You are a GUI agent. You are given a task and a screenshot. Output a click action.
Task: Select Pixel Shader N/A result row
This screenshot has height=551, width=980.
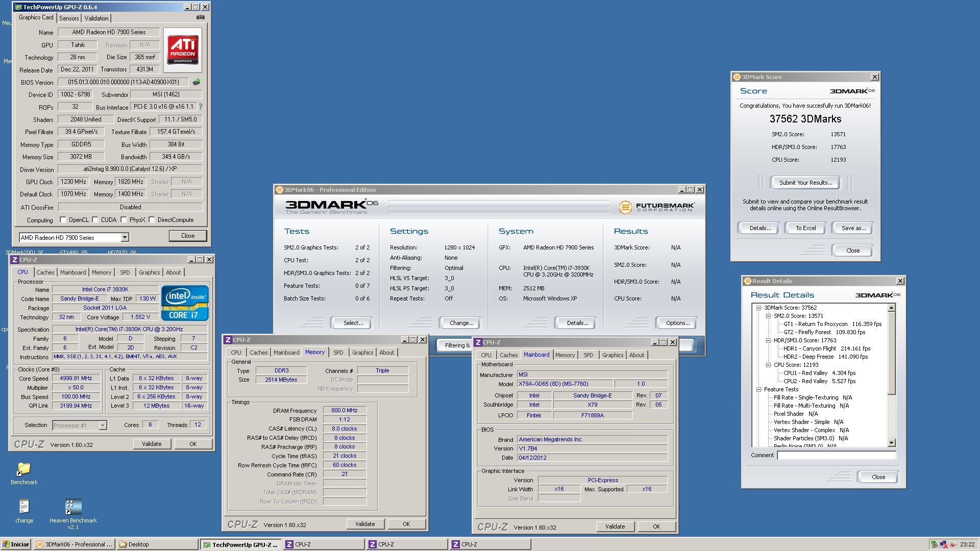pyautogui.click(x=795, y=414)
